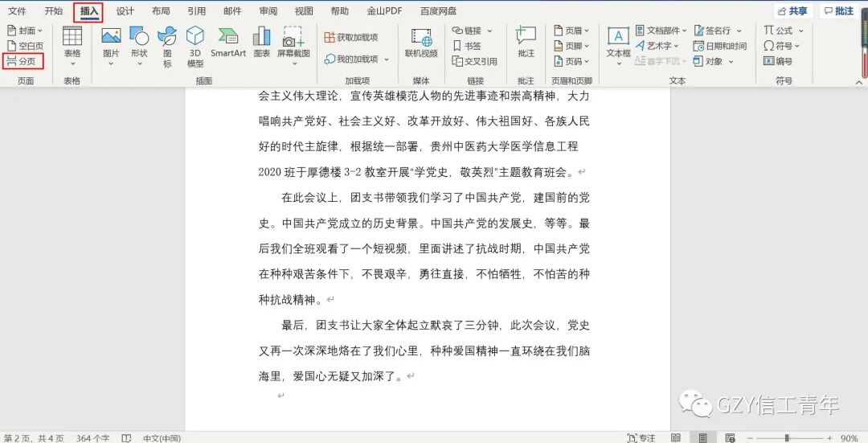Screen dimensions: 868x443
Task: Open 我的加载项 my add-ins
Action: pos(351,59)
